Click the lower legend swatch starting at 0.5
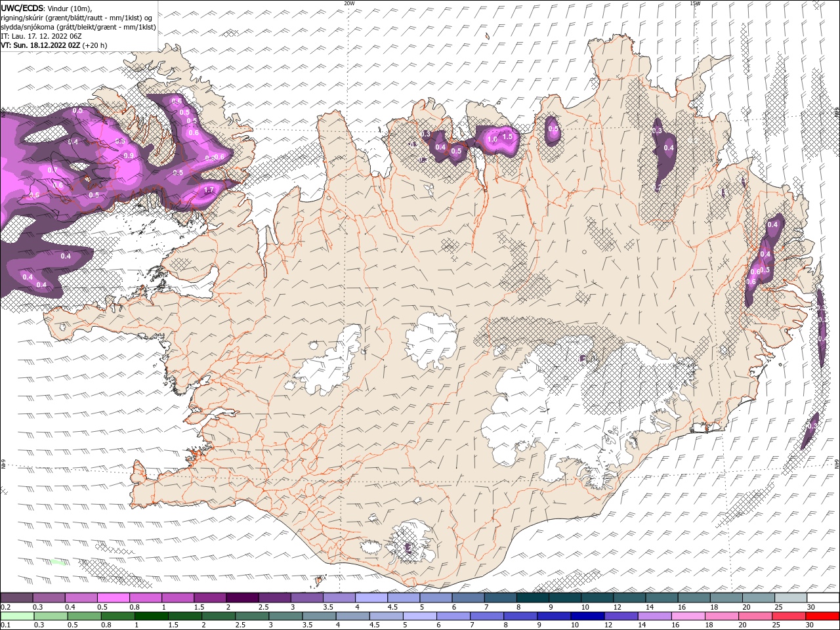Viewport: 840px width, 630px height. pos(84,616)
